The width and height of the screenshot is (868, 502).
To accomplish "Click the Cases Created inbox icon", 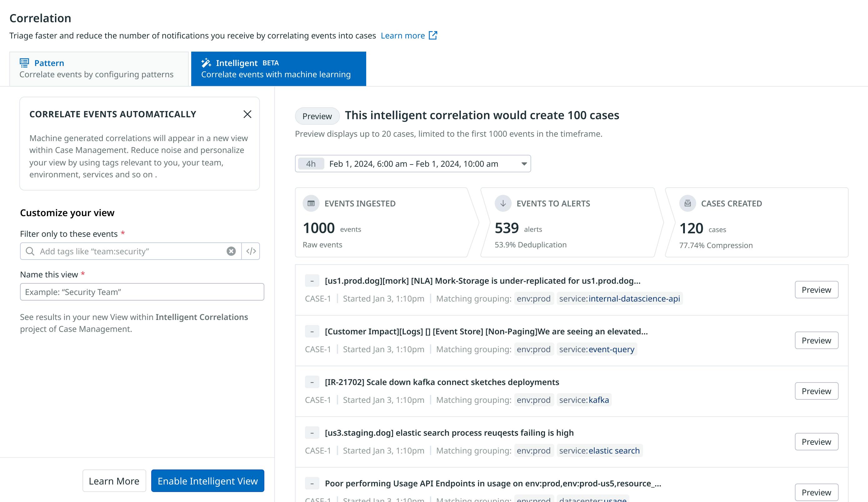I will click(x=687, y=203).
